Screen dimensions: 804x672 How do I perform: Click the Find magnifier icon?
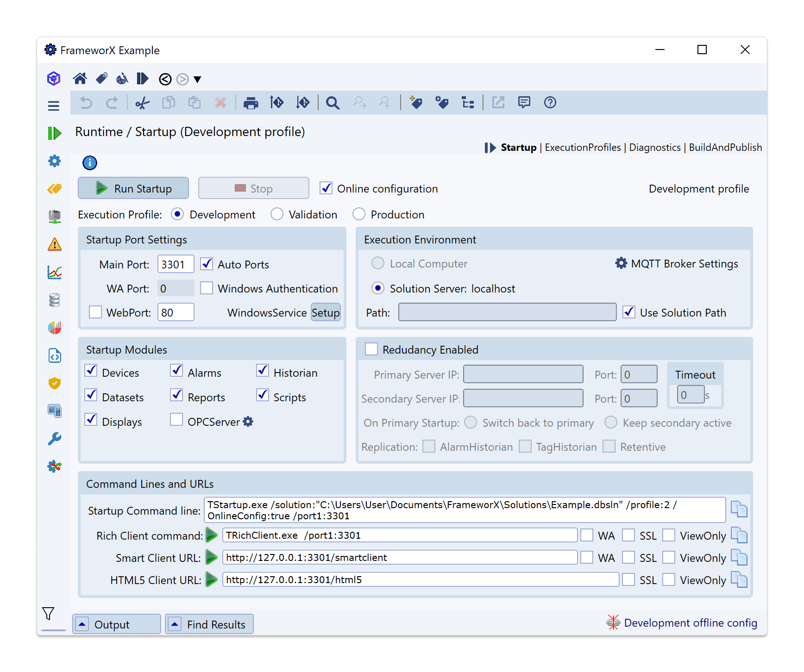pos(333,103)
